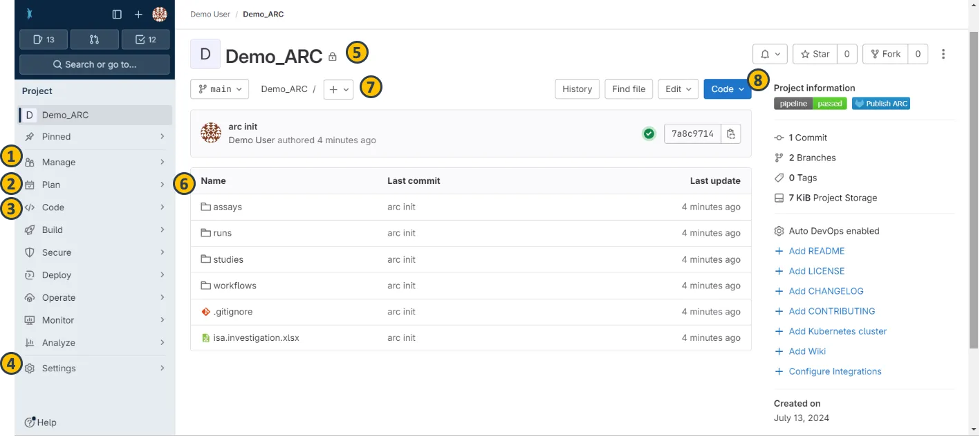
Task: Click the Search or go to field
Action: (95, 64)
